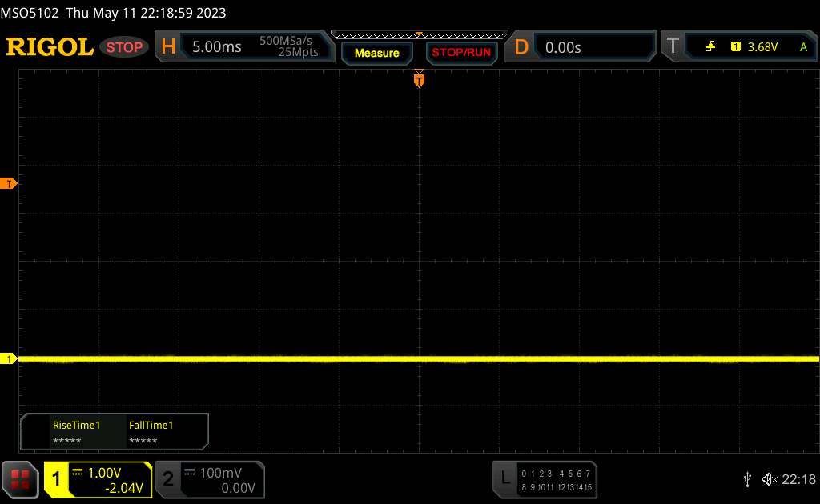820x504 pixels.
Task: Click the digital channels 0-15 list
Action: [557, 480]
